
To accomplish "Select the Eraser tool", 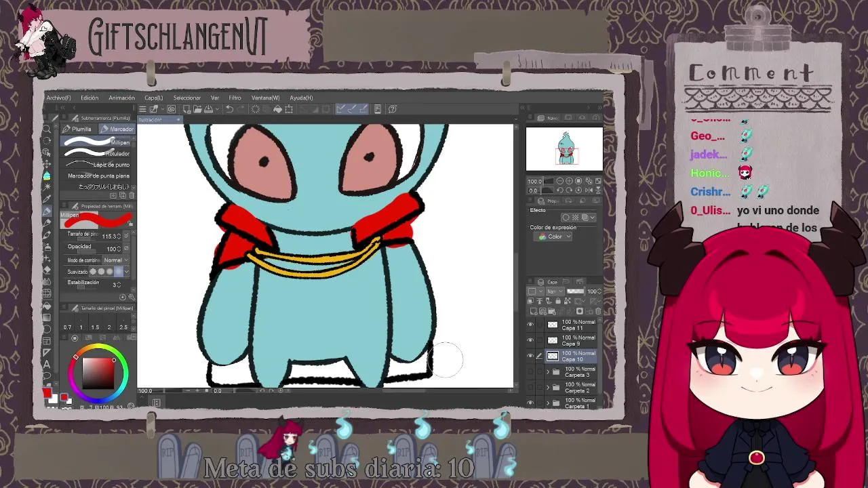I will (47, 270).
